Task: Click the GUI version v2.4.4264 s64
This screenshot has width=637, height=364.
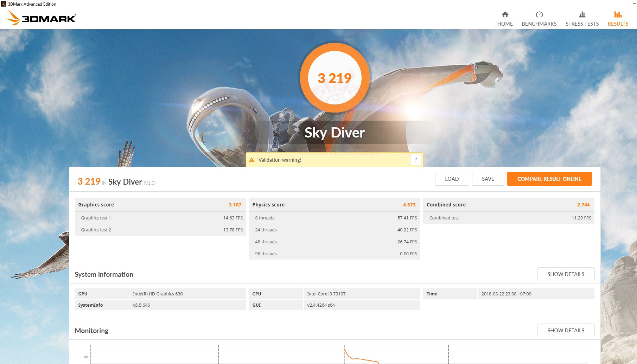Action: [x=321, y=305]
